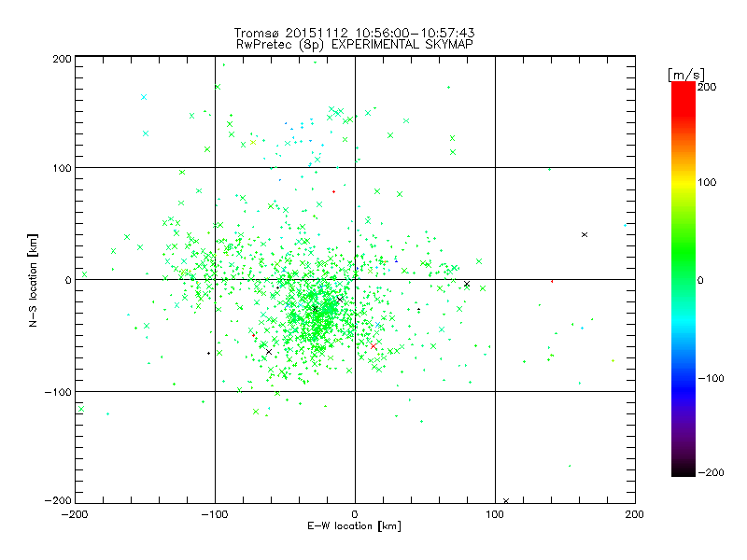Click the red X marker below the dense cluster
Viewport: 747px width, 560px height.
coord(373,346)
